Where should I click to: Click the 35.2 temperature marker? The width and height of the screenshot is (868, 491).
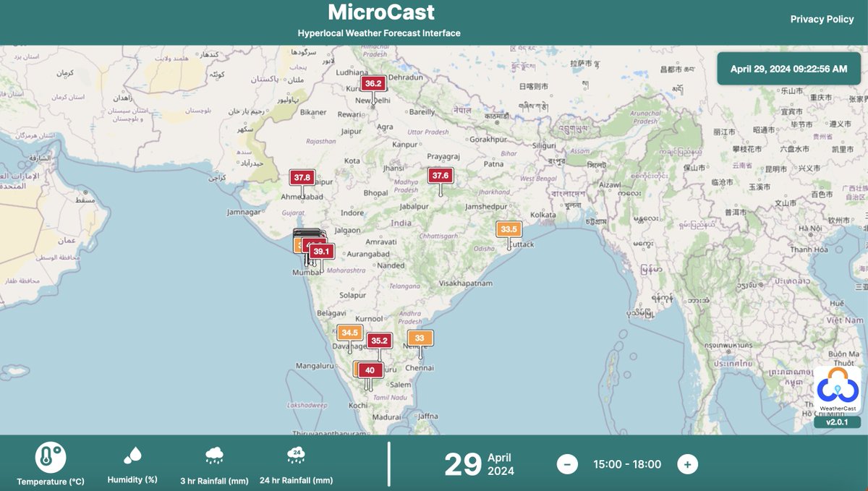point(379,341)
